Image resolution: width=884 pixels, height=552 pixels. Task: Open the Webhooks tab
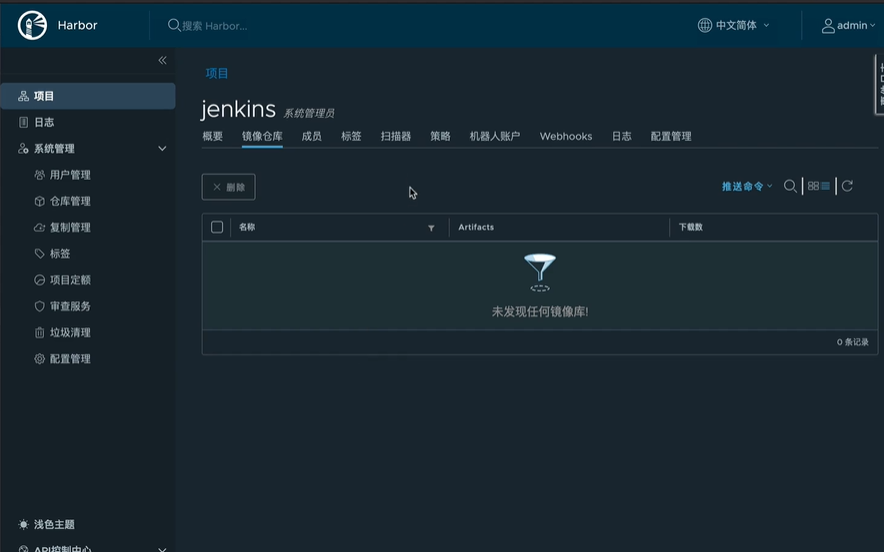pos(566,136)
